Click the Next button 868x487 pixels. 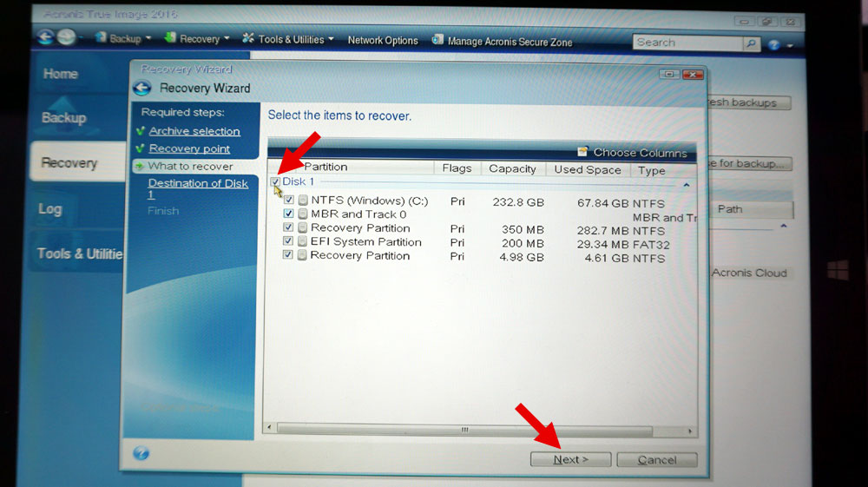tap(571, 459)
